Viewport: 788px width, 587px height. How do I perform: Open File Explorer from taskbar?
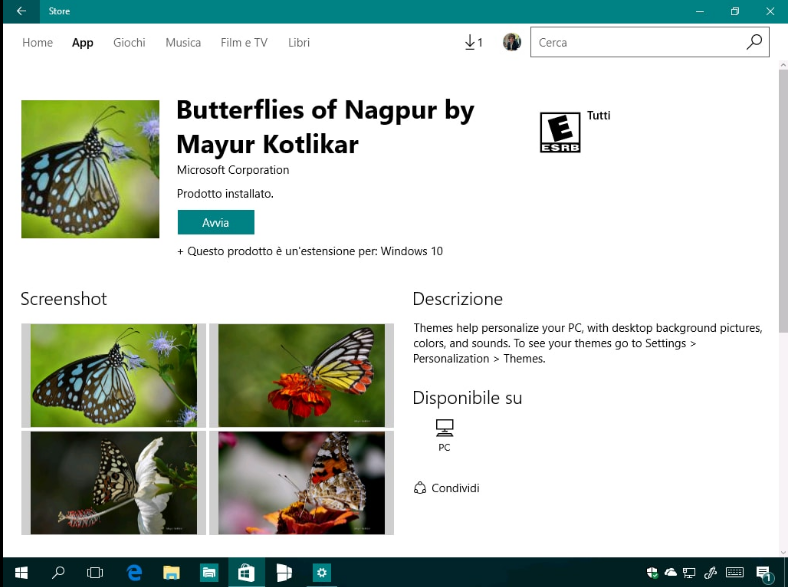(171, 572)
